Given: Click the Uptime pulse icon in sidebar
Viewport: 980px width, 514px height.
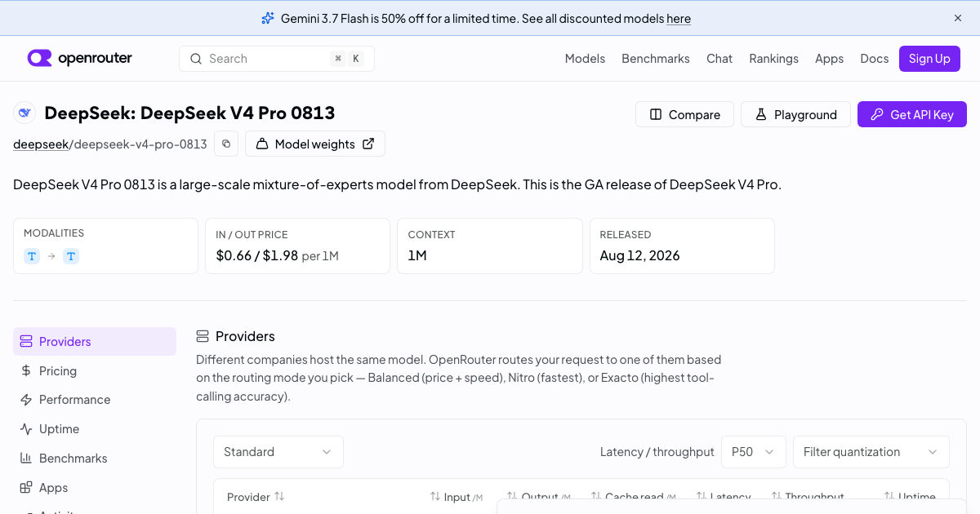Looking at the screenshot, I should [x=26, y=429].
